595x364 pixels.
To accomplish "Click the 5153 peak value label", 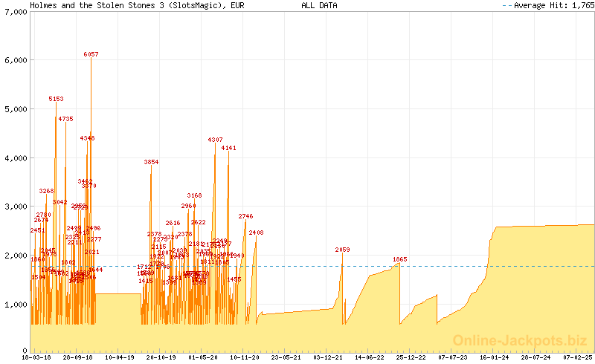I will 56,99.
